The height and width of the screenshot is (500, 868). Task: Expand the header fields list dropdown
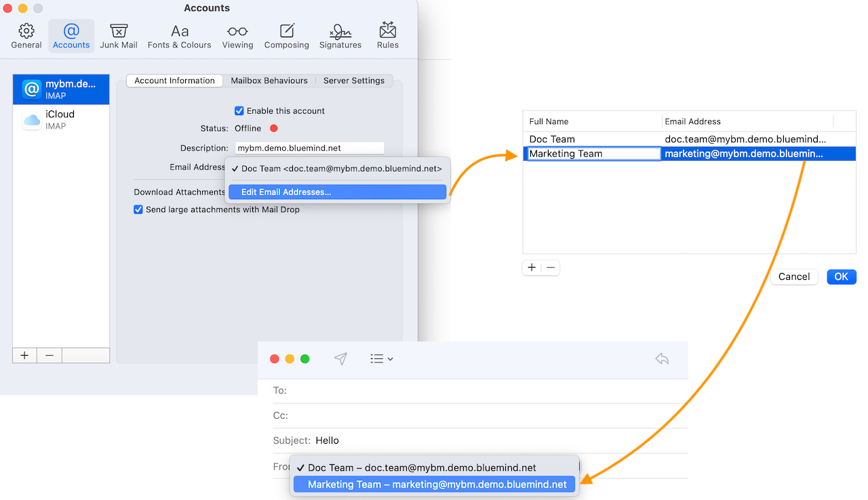pyautogui.click(x=382, y=359)
